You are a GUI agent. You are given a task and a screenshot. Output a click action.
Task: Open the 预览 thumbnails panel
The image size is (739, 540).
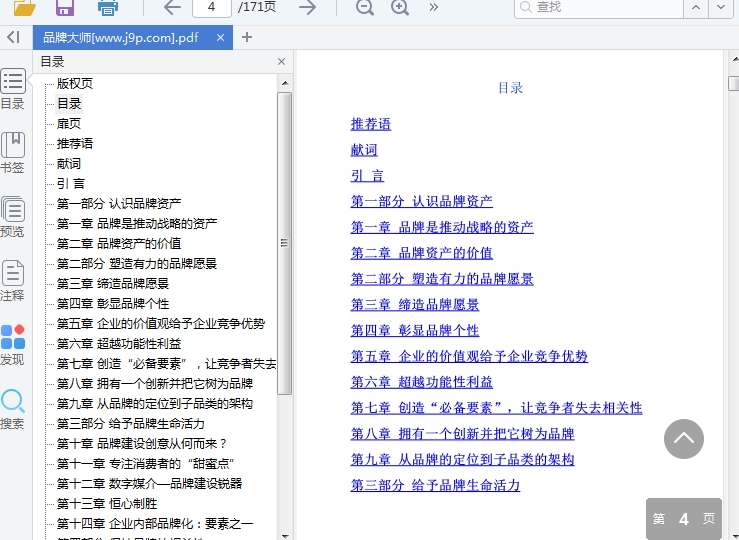click(x=13, y=217)
